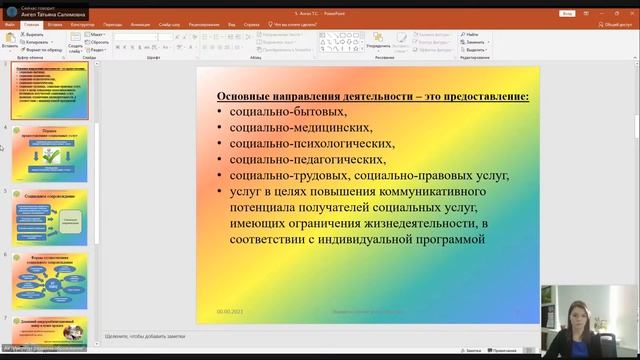Click the slide thumbnail pane vertical scrollbar
This screenshot has height=360, width=640.
click(97, 204)
